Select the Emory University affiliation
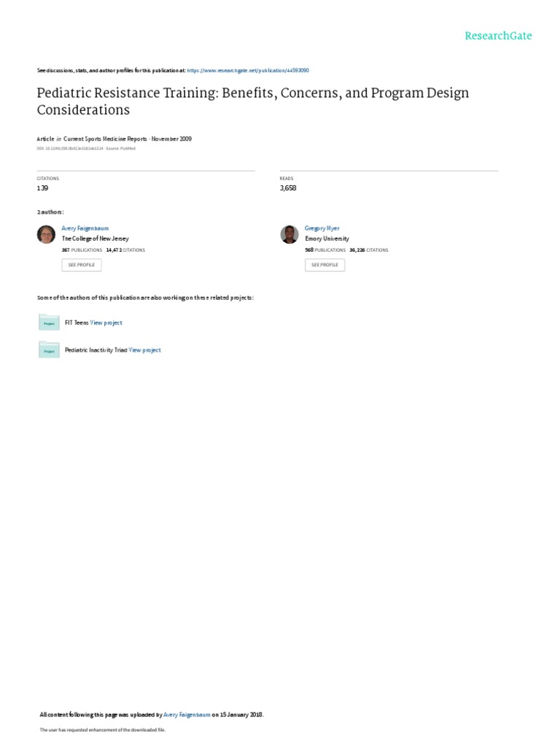This screenshot has height=747, width=560. point(327,239)
